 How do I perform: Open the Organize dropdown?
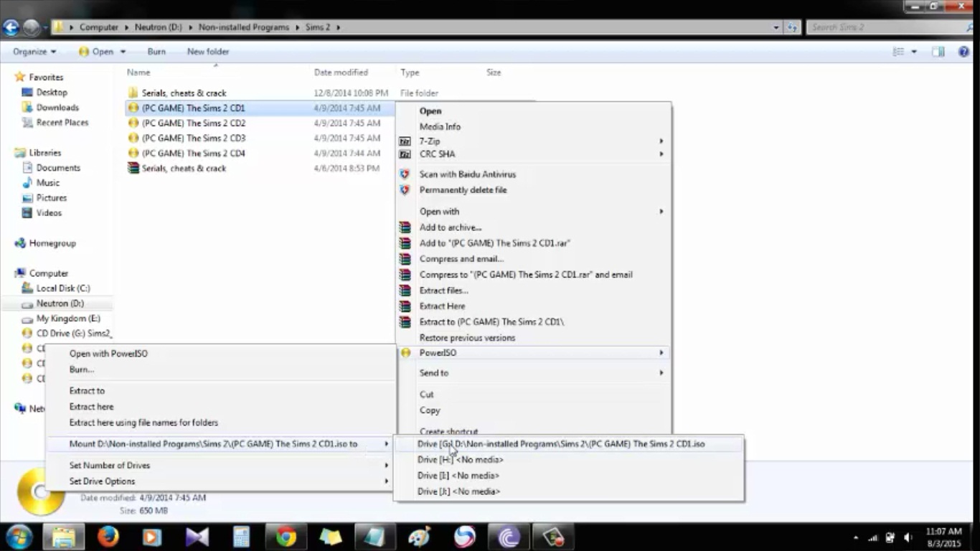34,52
